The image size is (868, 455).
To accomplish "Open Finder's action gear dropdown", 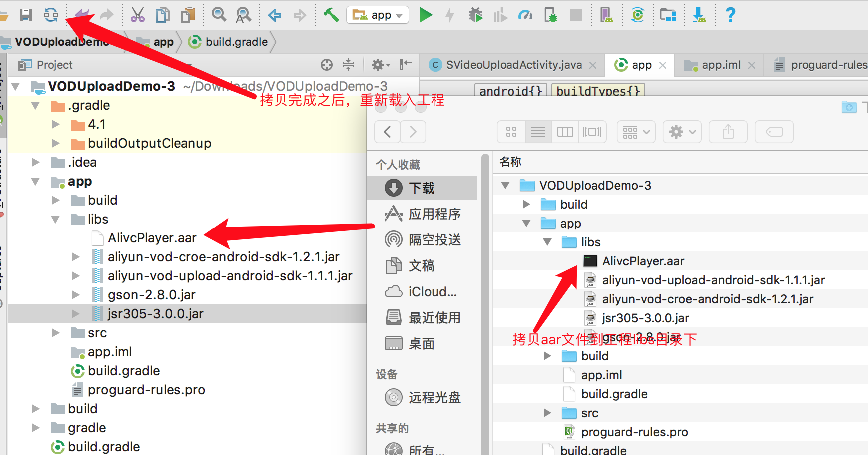I will [682, 132].
